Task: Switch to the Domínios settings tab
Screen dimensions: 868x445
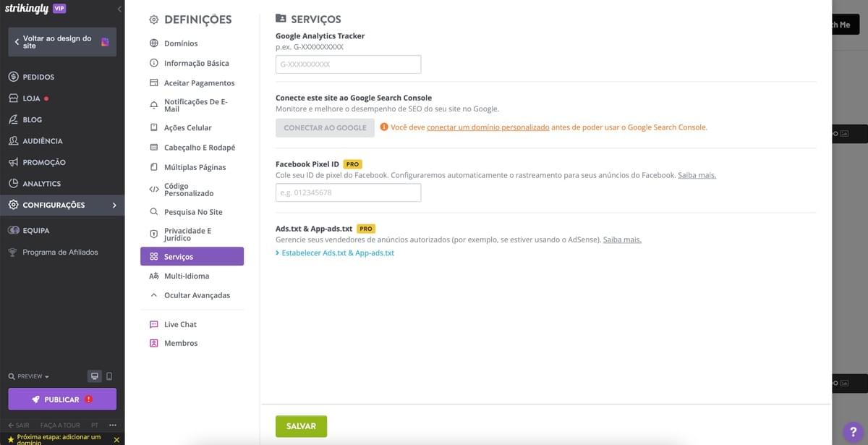Action: 179,43
